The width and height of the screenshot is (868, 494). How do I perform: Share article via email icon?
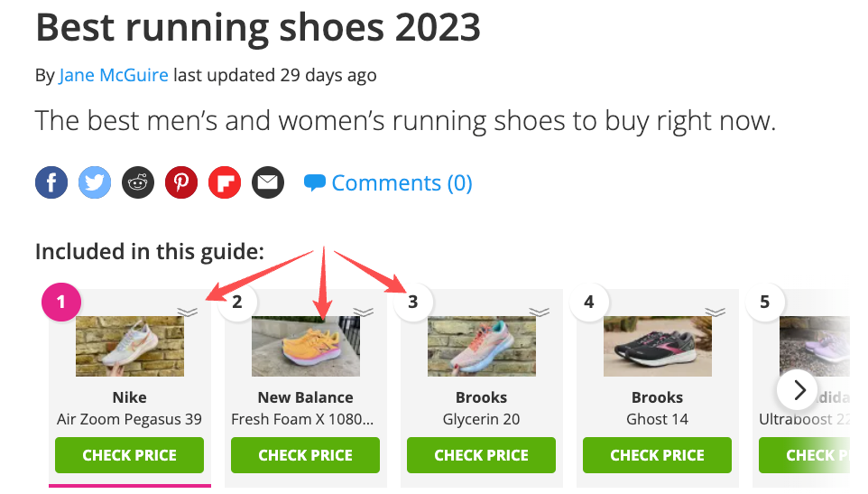click(268, 183)
